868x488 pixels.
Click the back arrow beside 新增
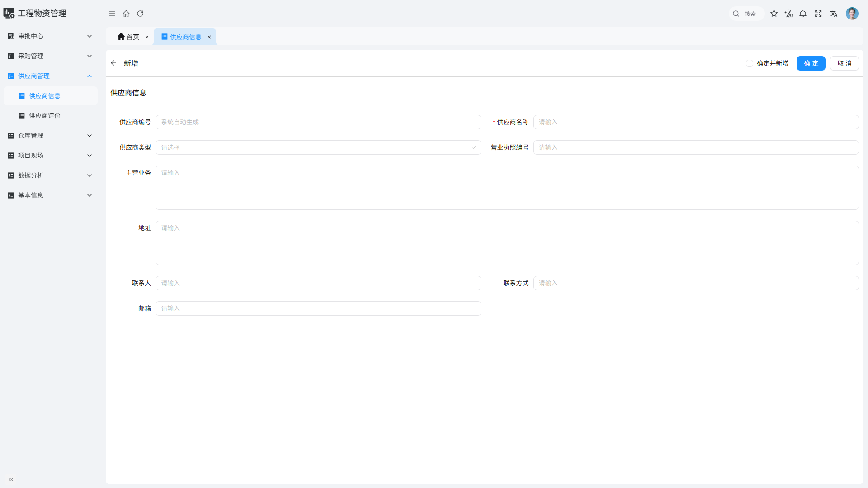(113, 63)
